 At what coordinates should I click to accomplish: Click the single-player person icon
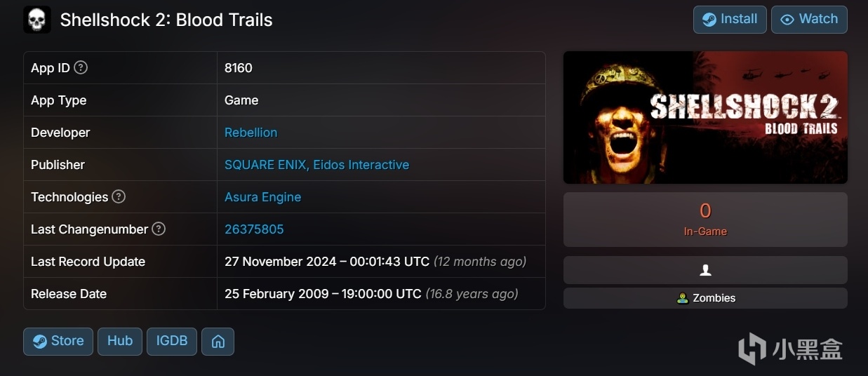pos(705,270)
